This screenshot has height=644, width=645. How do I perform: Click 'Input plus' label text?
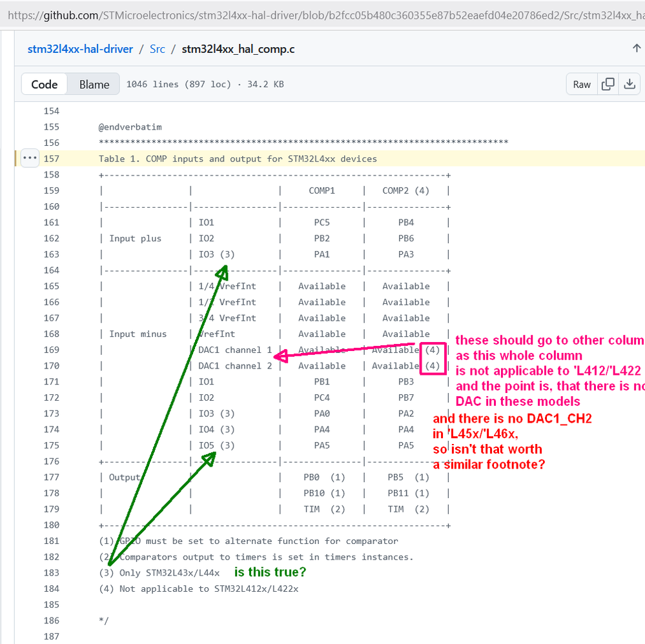[x=136, y=239]
